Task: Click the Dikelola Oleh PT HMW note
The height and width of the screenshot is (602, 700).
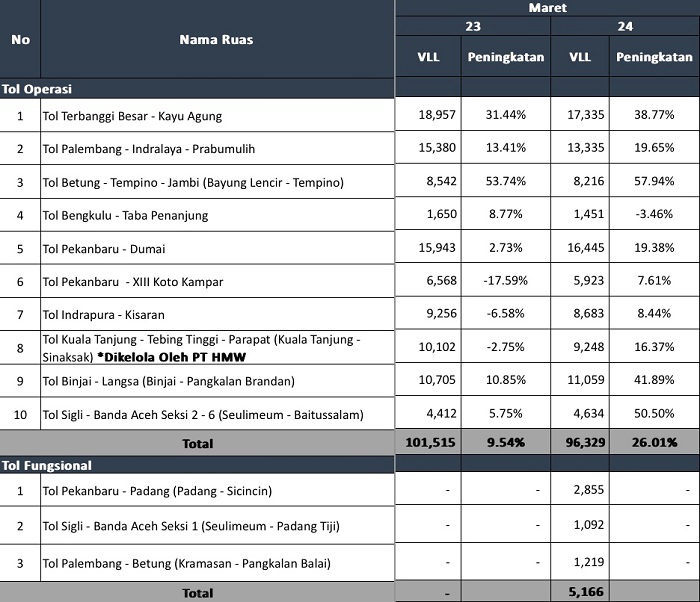Action: (171, 357)
